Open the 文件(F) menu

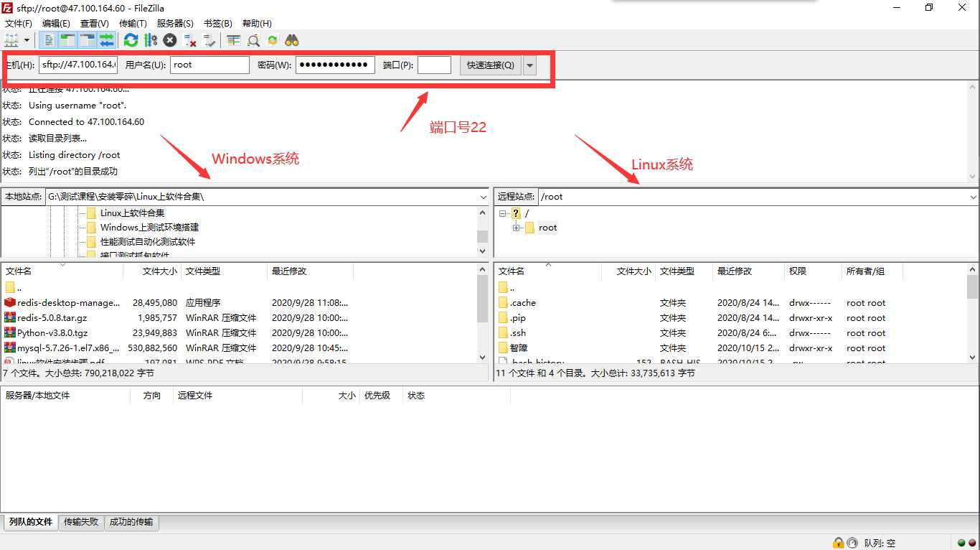click(19, 23)
